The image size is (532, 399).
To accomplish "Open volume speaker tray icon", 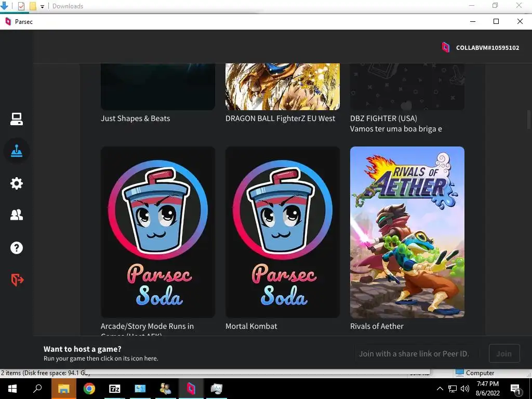I will 465,389.
